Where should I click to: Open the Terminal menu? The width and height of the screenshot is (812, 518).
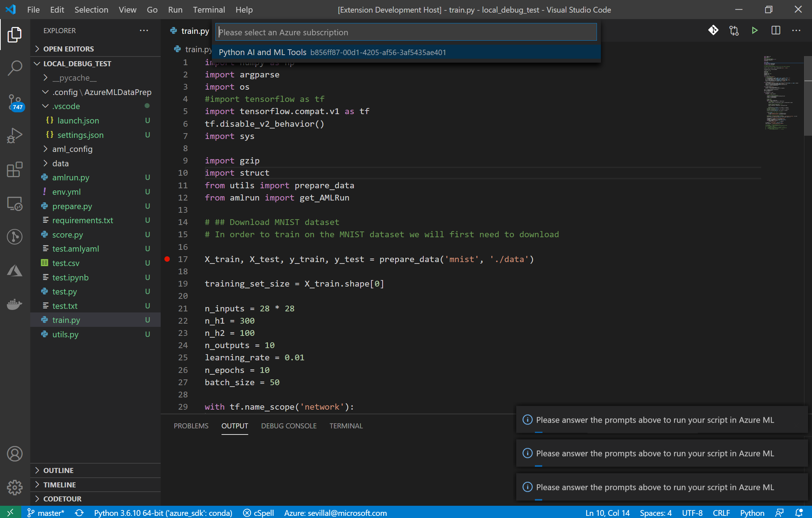coord(209,10)
